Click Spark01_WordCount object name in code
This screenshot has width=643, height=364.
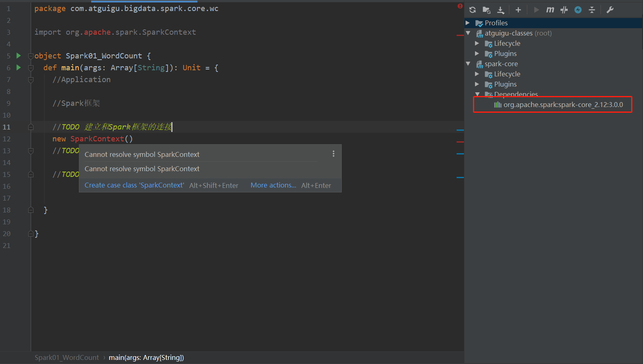[104, 56]
